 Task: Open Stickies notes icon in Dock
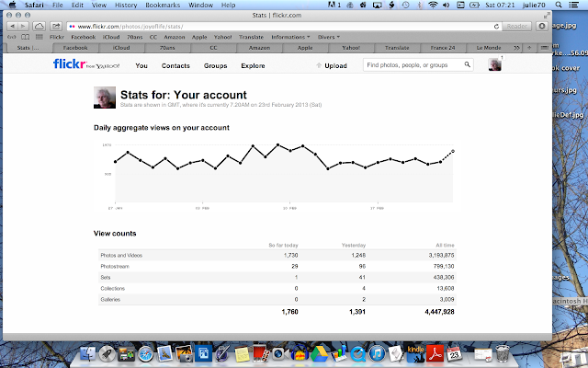pyautogui.click(x=242, y=354)
